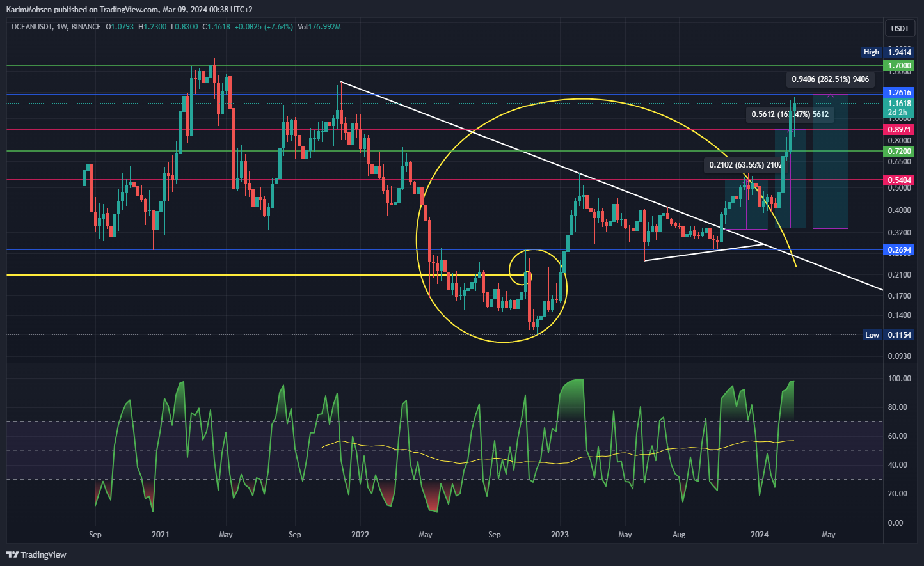Select the 1W interval label
This screenshot has width=924, height=566.
[x=62, y=27]
